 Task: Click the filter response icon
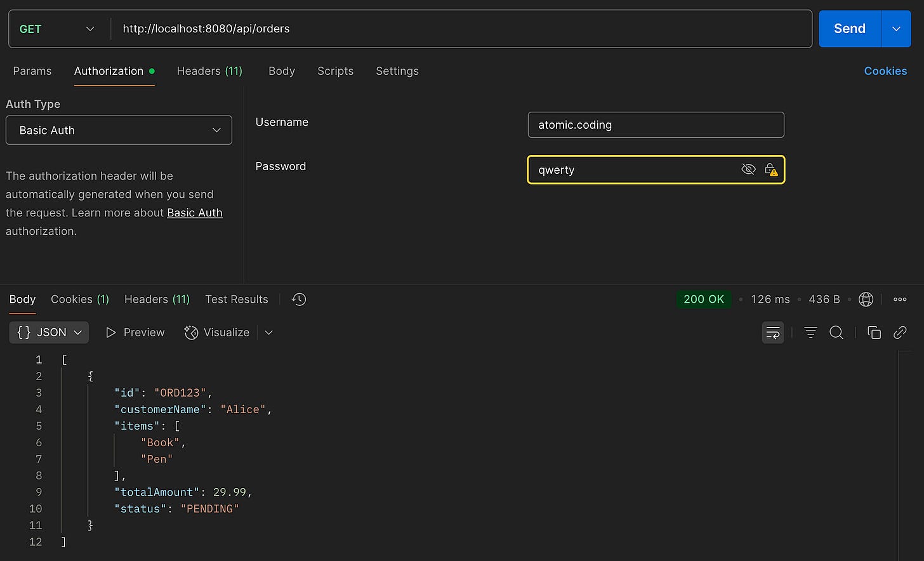point(810,333)
